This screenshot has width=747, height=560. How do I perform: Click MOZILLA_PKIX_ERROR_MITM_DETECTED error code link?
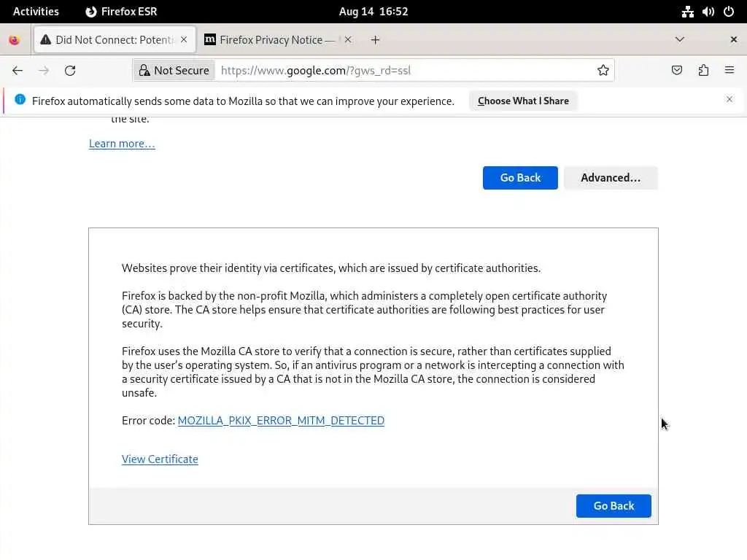[281, 421]
